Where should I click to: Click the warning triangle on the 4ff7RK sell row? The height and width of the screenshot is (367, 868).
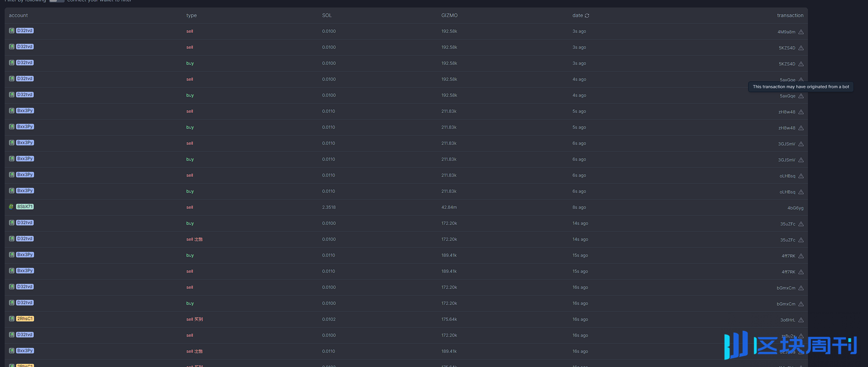coord(801,272)
